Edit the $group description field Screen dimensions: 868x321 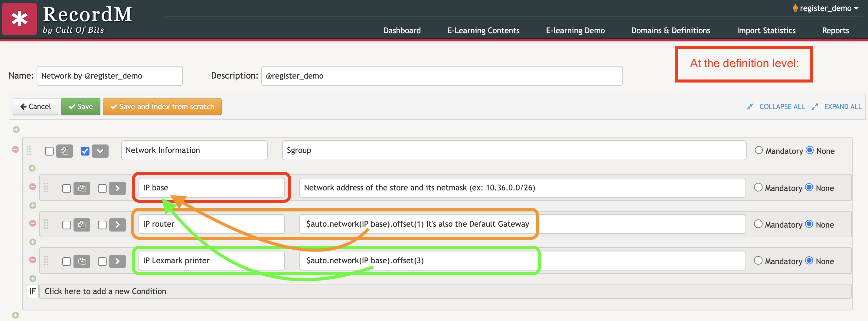[514, 151]
